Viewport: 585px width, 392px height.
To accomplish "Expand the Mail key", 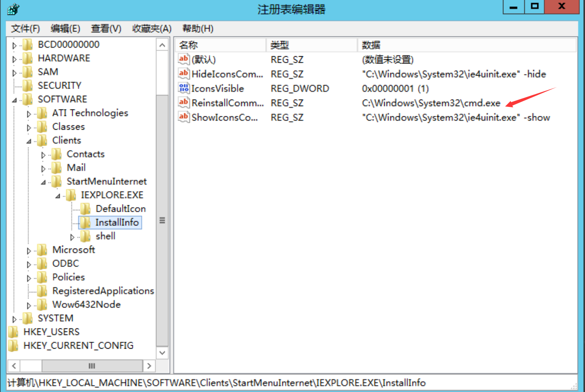I will (x=43, y=169).
